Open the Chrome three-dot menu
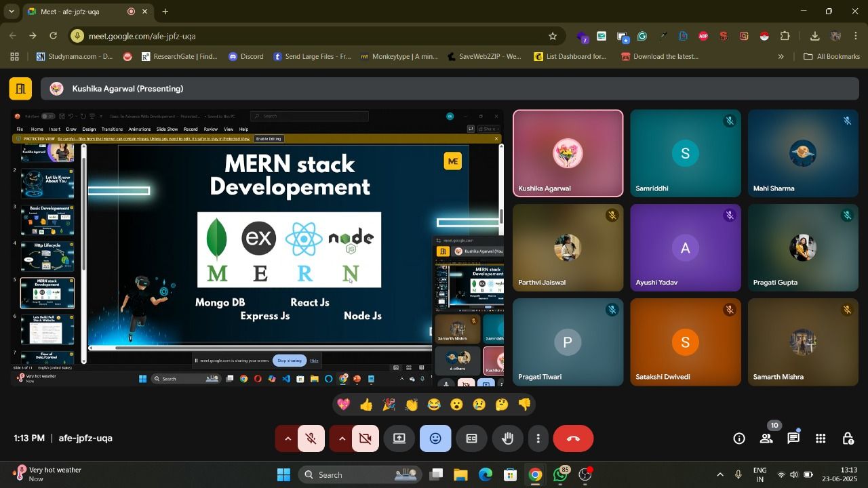Image resolution: width=868 pixels, height=488 pixels. click(x=856, y=36)
